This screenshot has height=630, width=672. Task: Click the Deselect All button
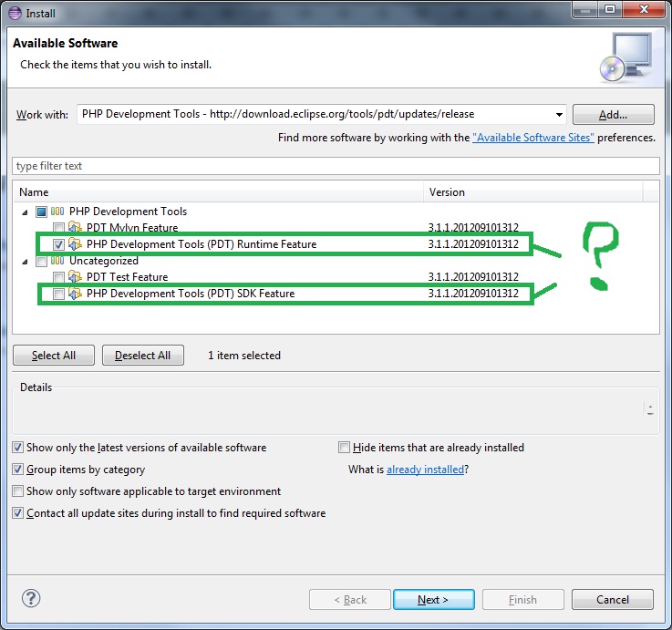143,356
